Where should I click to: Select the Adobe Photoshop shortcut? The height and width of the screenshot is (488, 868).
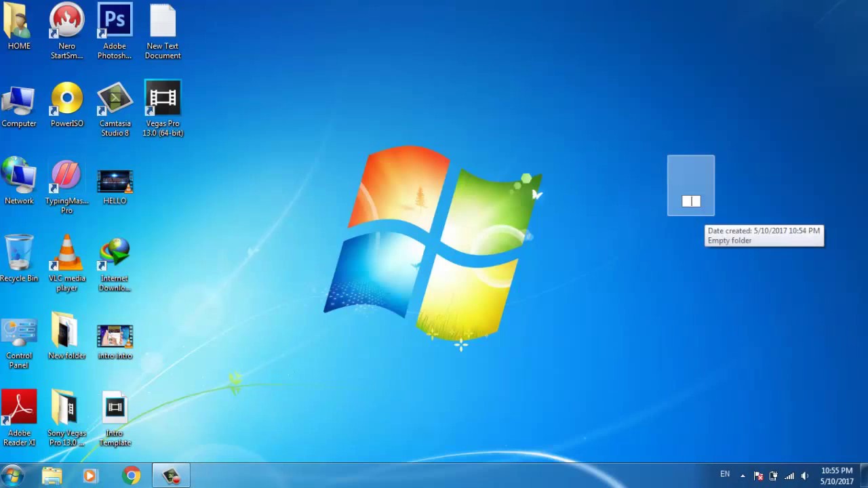click(x=115, y=32)
